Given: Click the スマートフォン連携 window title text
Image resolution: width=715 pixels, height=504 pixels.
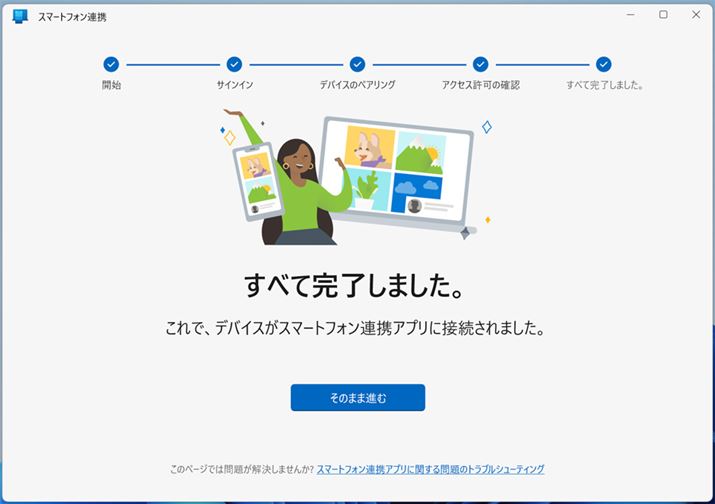Looking at the screenshot, I should point(72,17).
